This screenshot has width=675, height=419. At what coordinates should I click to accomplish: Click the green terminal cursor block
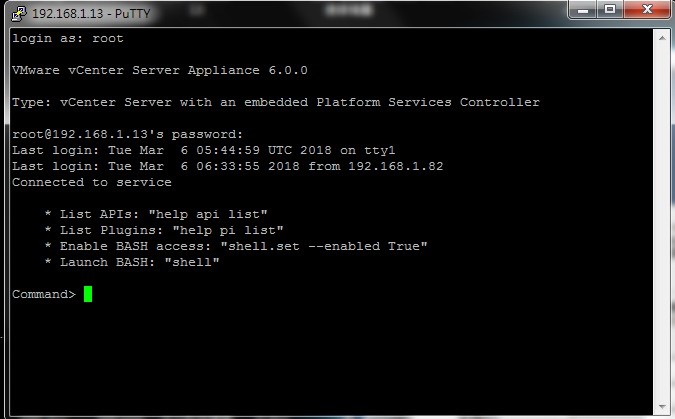(88, 294)
